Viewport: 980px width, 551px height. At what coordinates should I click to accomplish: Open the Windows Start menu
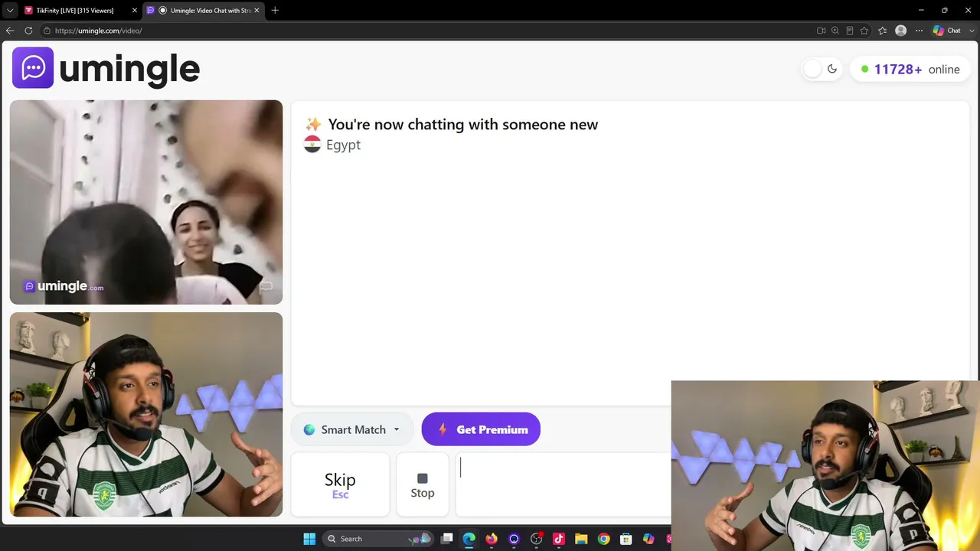click(x=309, y=539)
